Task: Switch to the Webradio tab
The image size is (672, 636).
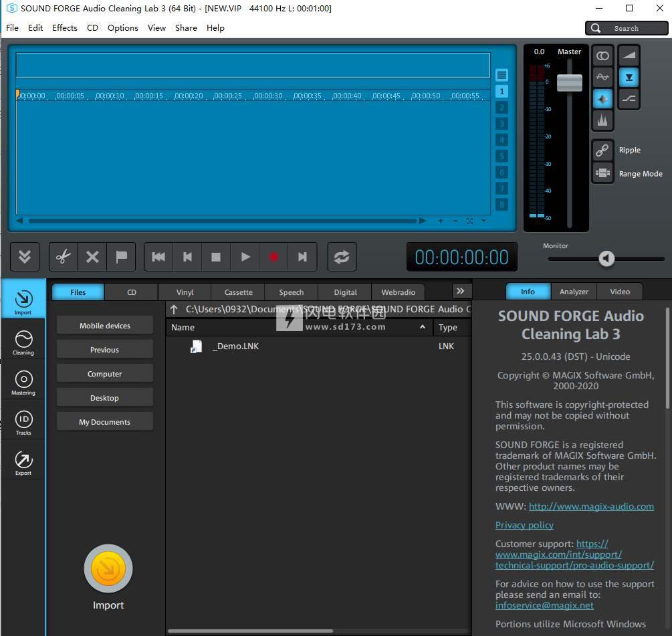Action: pyautogui.click(x=398, y=292)
